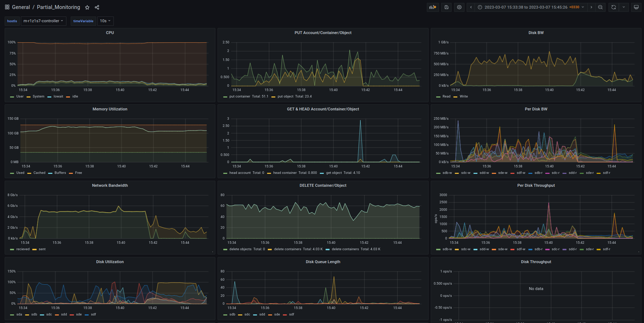
Task: Open the Network Bandwidth panel title menu
Action: [110, 186]
